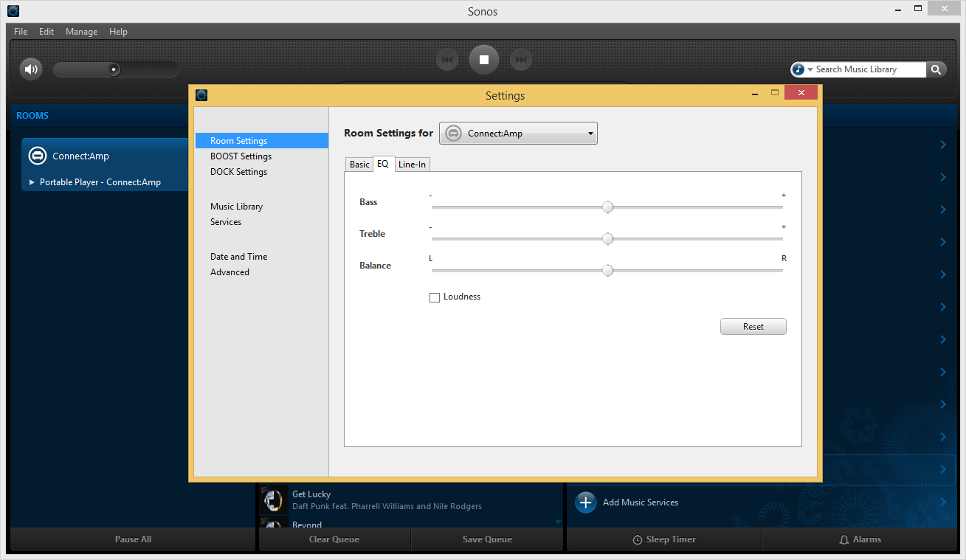
Task: Switch to the Basic tab
Action: coord(359,165)
